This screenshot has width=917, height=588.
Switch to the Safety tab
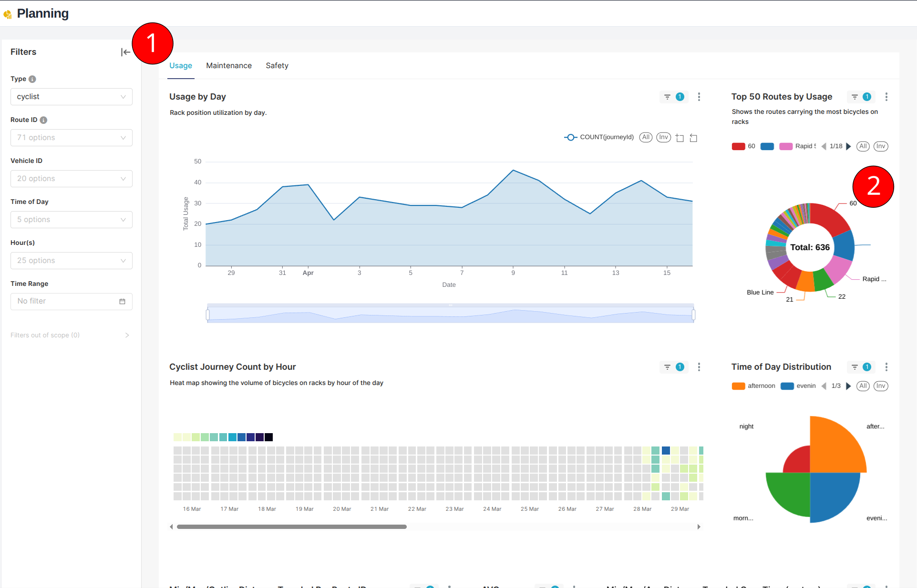click(277, 65)
